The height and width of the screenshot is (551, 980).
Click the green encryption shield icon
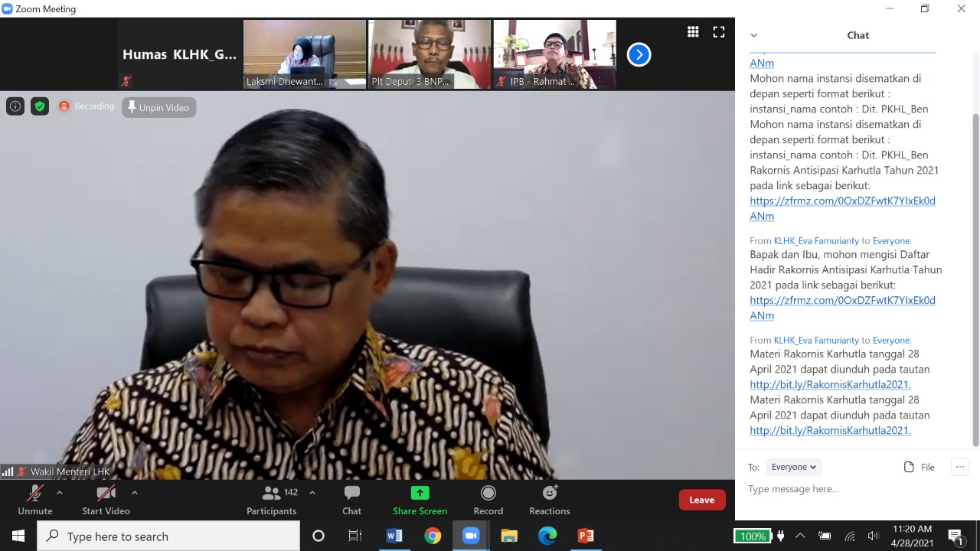[40, 106]
